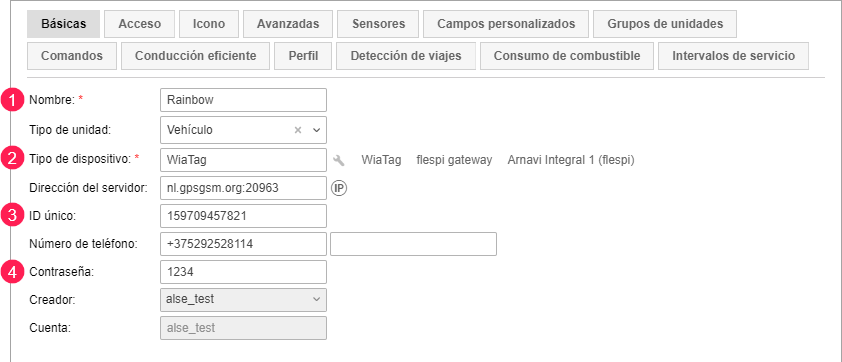Click the Contraseña field showing 1234
Image resolution: width=842 pixels, height=362 pixels.
click(243, 272)
